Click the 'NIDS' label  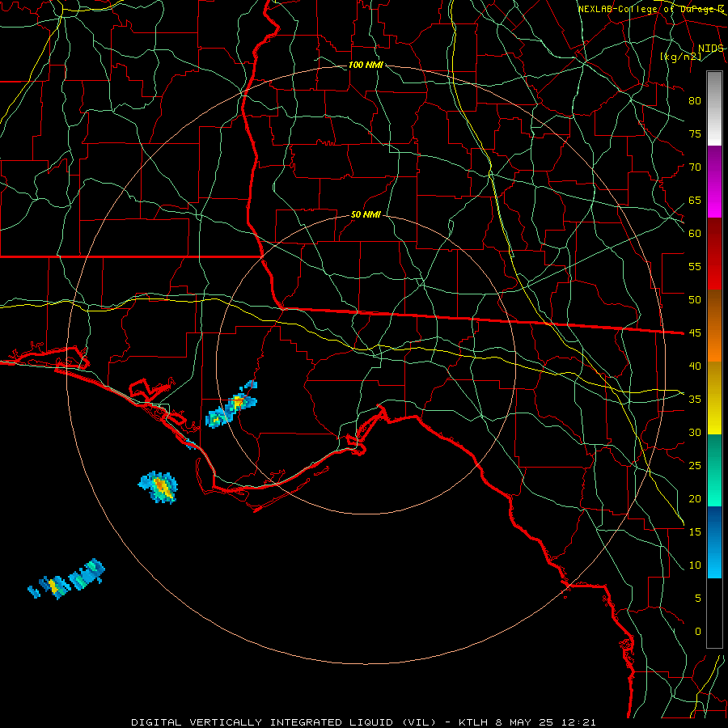click(x=710, y=49)
